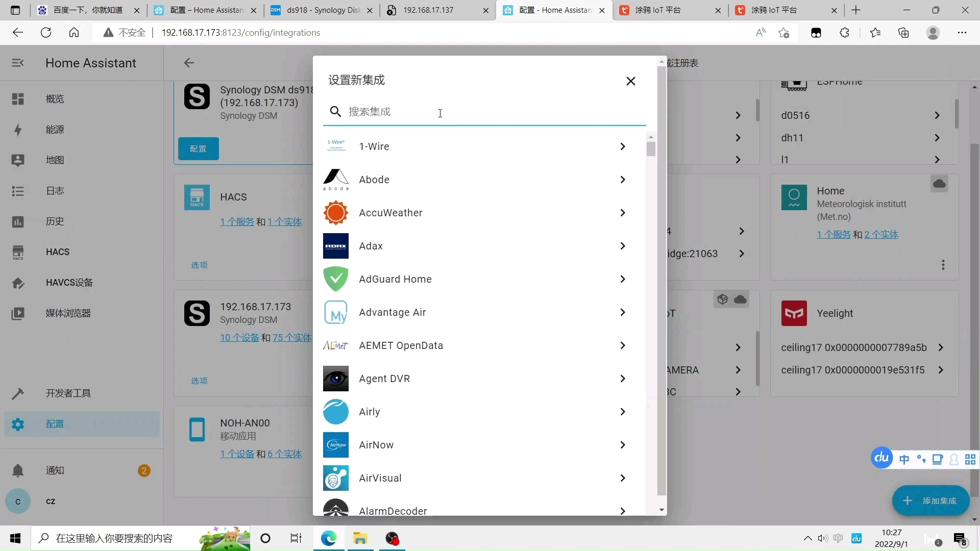Viewport: 980px width, 551px height.
Task: Open 能源 energy in sidebar
Action: click(x=82, y=130)
